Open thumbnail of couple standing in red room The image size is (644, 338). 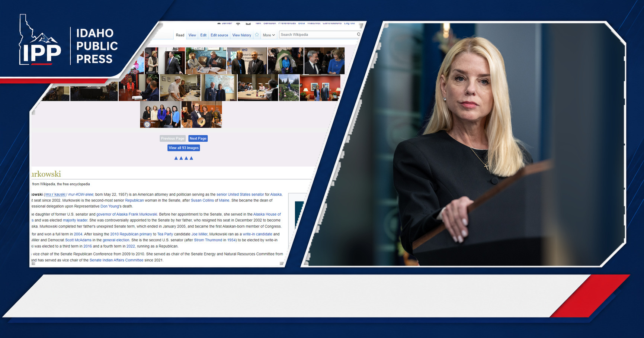[x=320, y=88]
